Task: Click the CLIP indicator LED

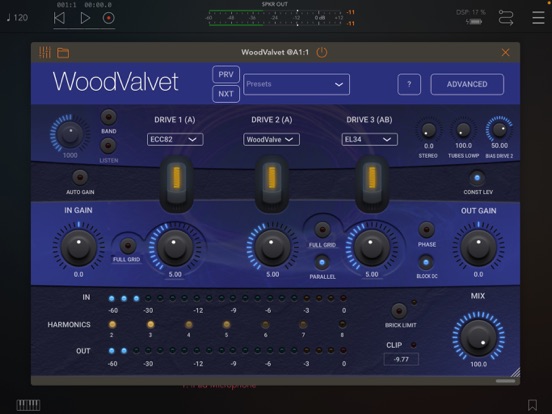Action: 414,345
